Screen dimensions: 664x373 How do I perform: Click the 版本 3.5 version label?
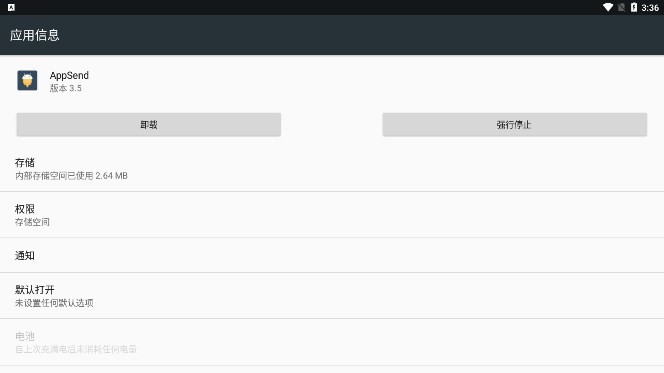click(x=66, y=88)
